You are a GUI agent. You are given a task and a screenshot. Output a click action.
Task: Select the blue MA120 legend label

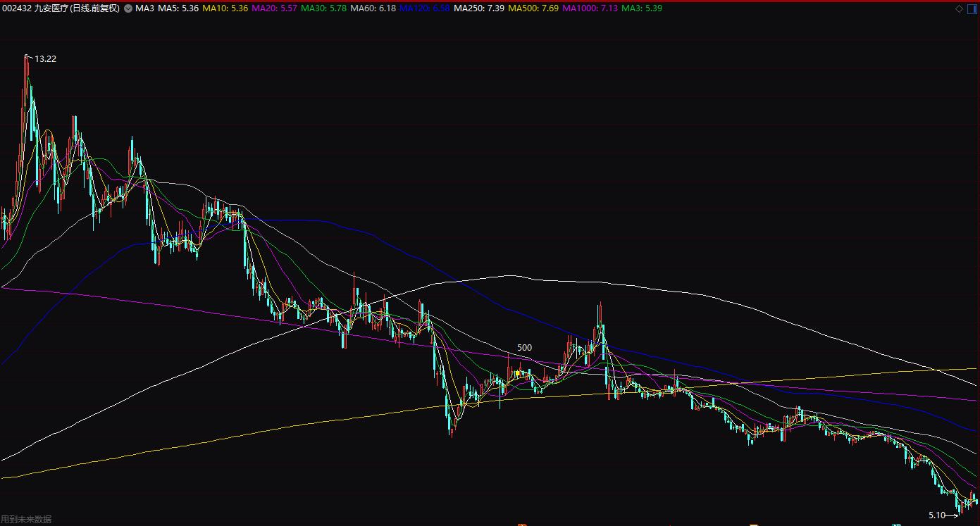424,8
